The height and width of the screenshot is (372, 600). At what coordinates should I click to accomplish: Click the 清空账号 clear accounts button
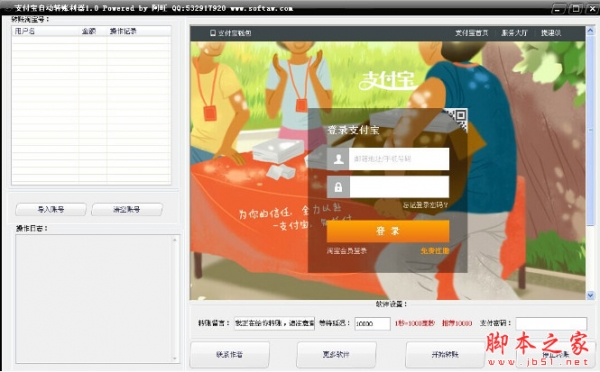click(127, 209)
